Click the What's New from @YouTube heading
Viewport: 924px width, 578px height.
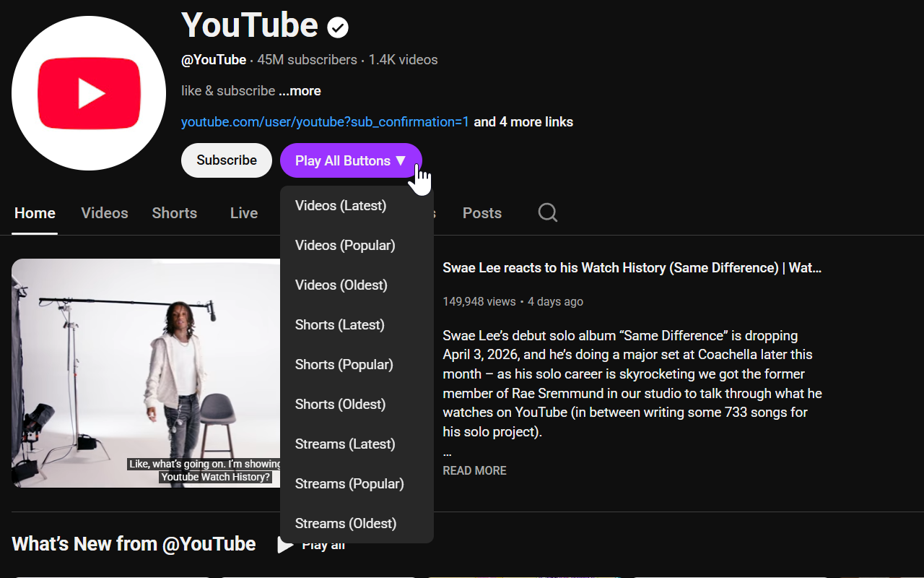tap(134, 544)
